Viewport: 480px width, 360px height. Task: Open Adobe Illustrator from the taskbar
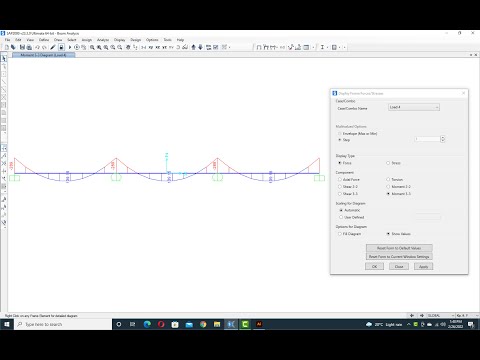click(259, 324)
